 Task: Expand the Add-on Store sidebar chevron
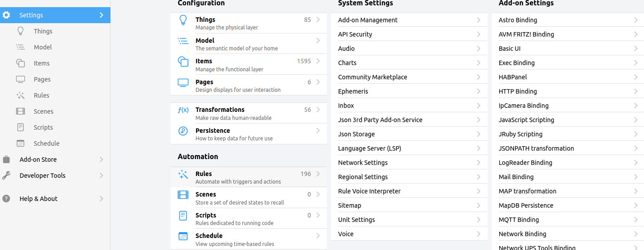click(x=101, y=160)
